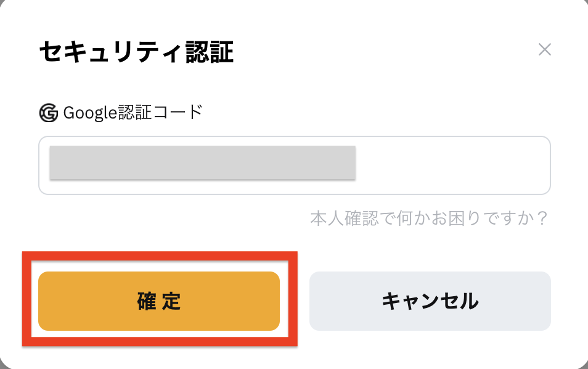588x369 pixels.
Task: Click the X icon at top right
Action: click(x=544, y=49)
